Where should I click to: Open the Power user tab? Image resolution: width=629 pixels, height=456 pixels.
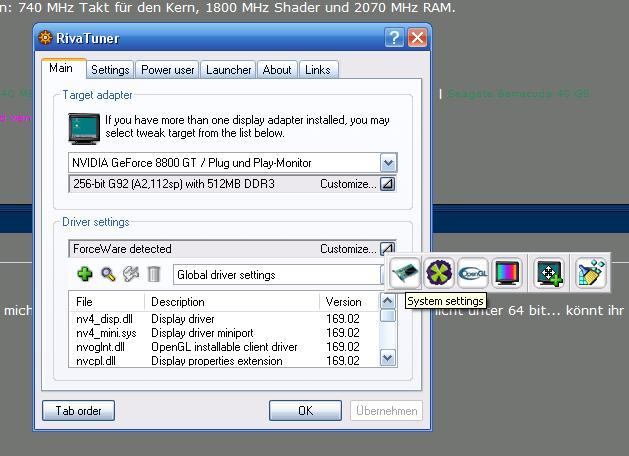click(x=167, y=70)
